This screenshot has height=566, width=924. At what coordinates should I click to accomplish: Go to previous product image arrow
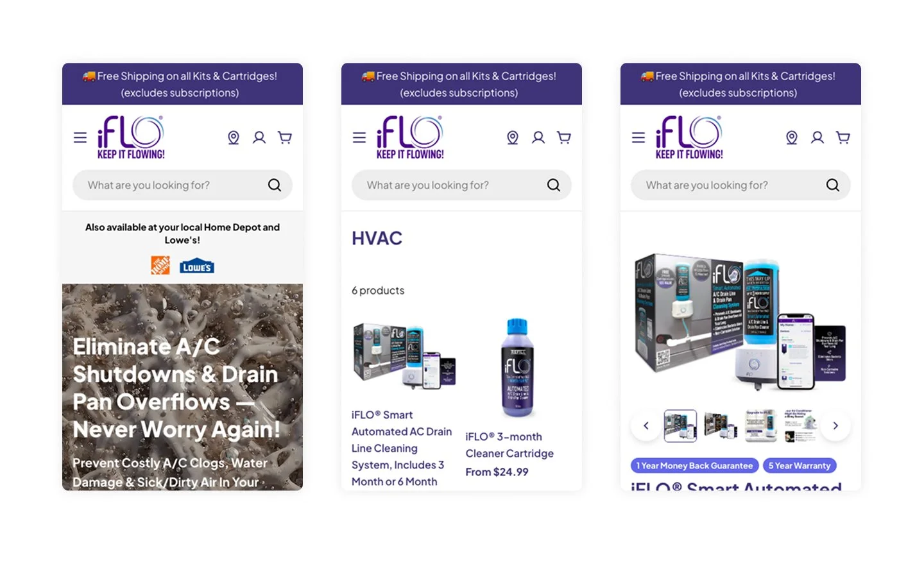[646, 425]
